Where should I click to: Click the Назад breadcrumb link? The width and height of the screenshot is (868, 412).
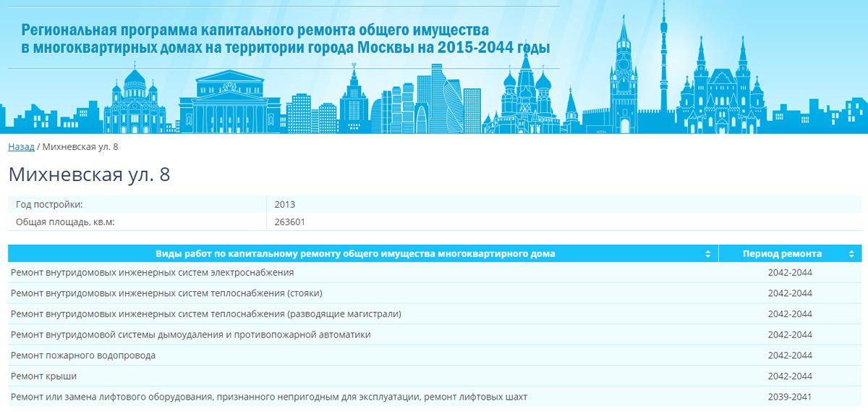coord(21,147)
